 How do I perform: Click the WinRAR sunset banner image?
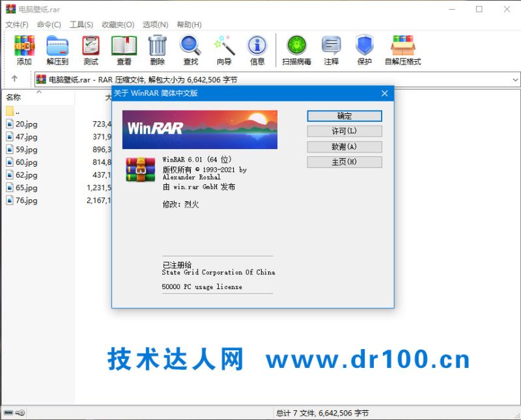tap(200, 130)
